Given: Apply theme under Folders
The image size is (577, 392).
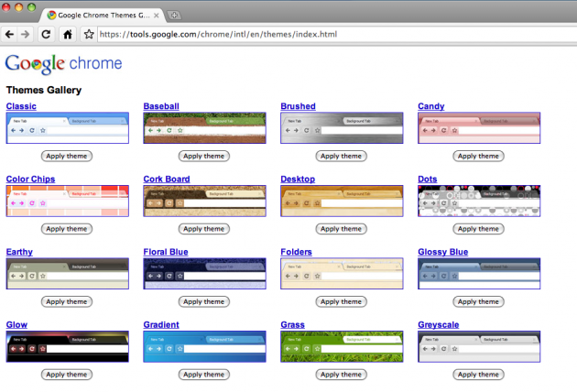Looking at the screenshot, I should tap(341, 302).
